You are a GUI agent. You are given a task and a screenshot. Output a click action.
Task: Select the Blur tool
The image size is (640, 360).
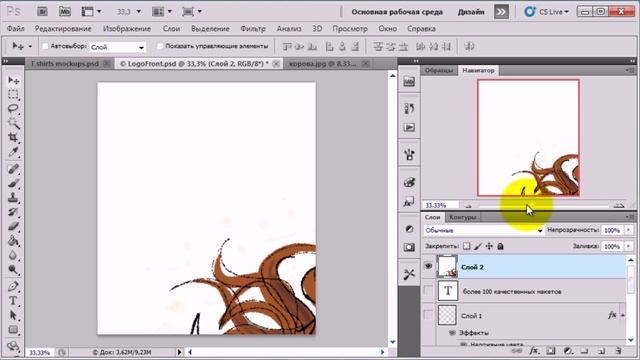coord(13,255)
